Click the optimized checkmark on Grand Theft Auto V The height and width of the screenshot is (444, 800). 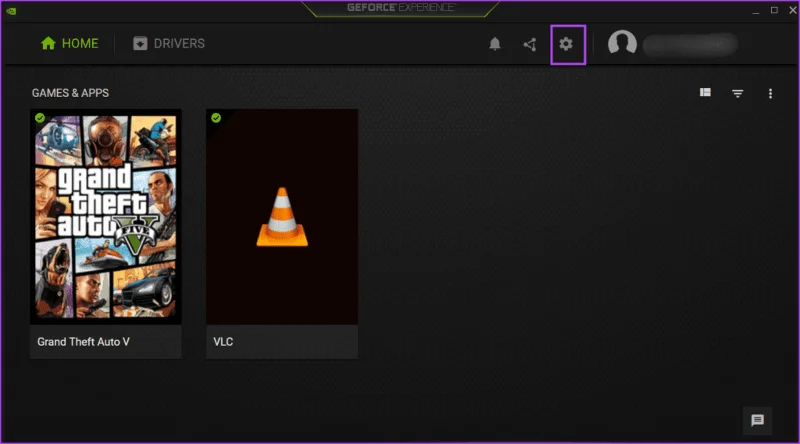(x=40, y=118)
